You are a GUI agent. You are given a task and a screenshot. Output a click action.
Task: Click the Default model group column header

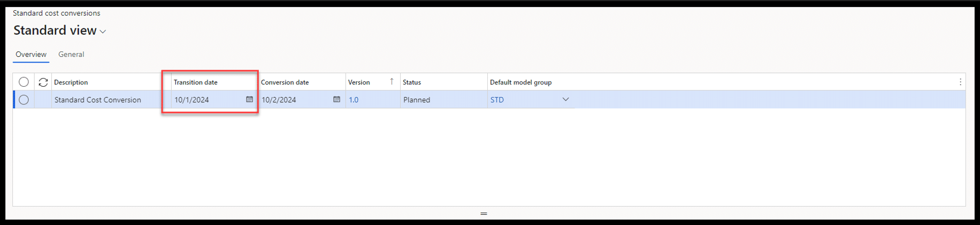point(520,82)
